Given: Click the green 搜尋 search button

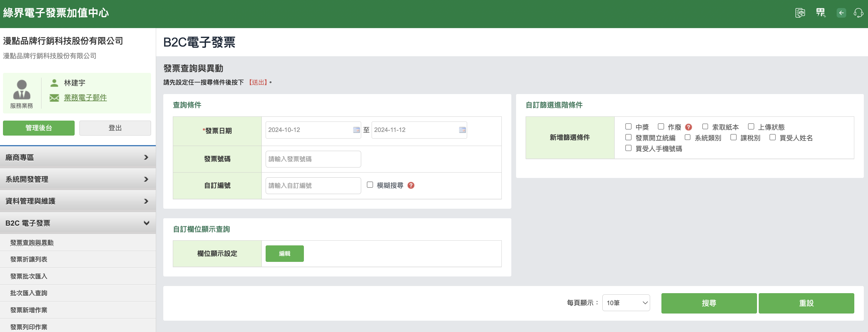Looking at the screenshot, I should (709, 303).
